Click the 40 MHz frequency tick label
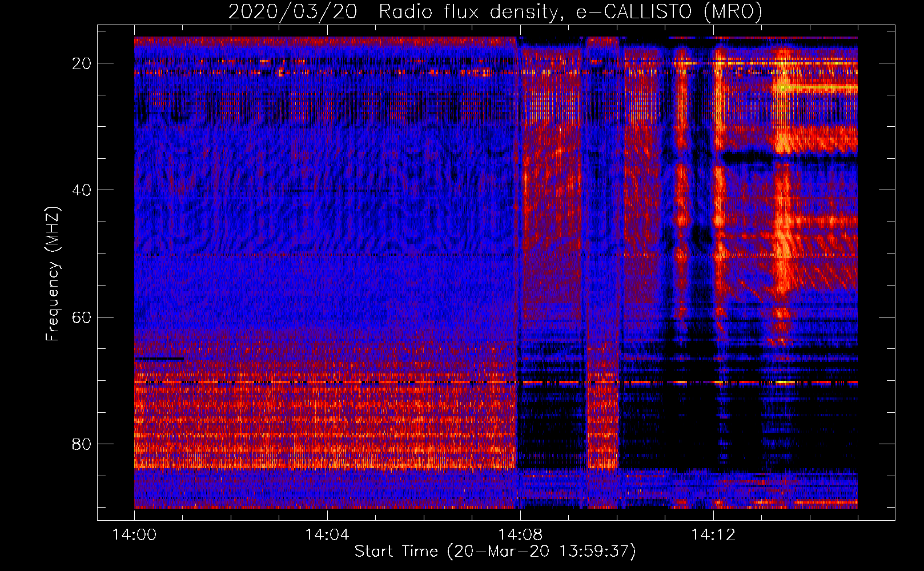 tap(82, 190)
